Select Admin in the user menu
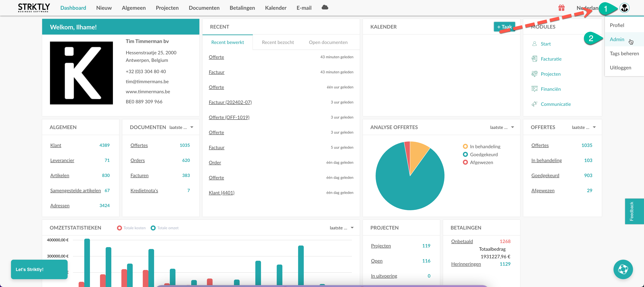The image size is (644, 287). pyautogui.click(x=624, y=39)
